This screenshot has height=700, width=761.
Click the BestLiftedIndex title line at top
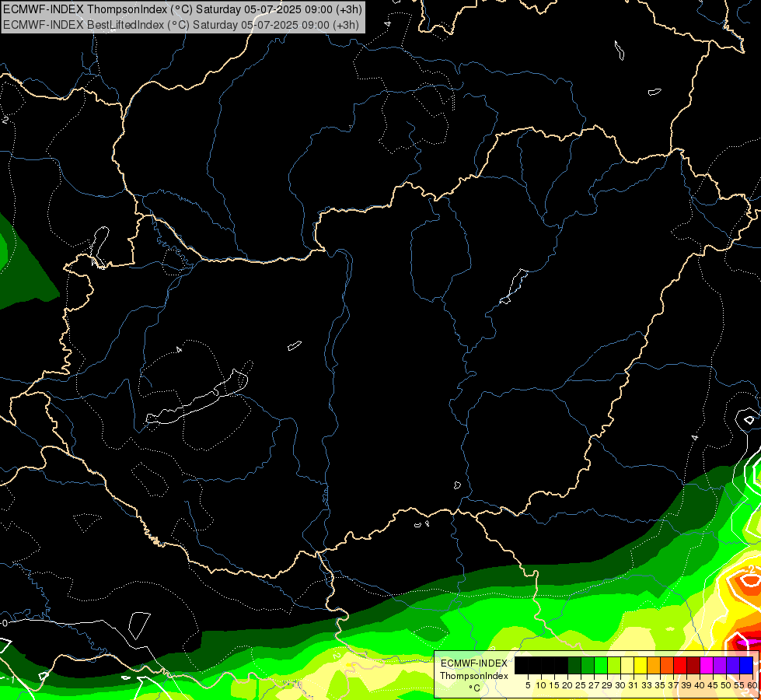tap(181, 24)
